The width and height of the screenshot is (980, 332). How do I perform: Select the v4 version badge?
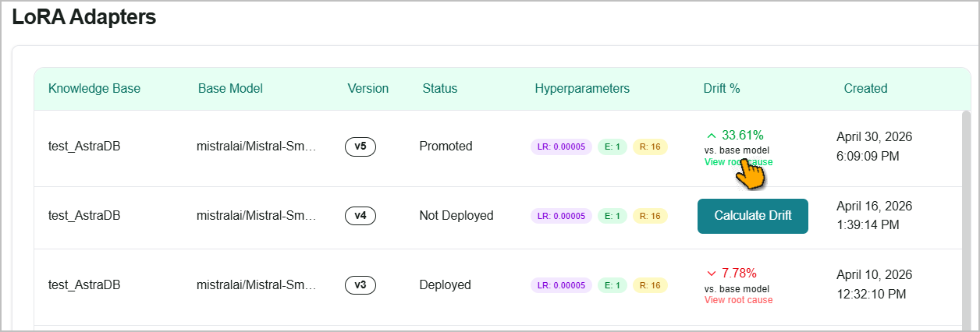coord(360,216)
